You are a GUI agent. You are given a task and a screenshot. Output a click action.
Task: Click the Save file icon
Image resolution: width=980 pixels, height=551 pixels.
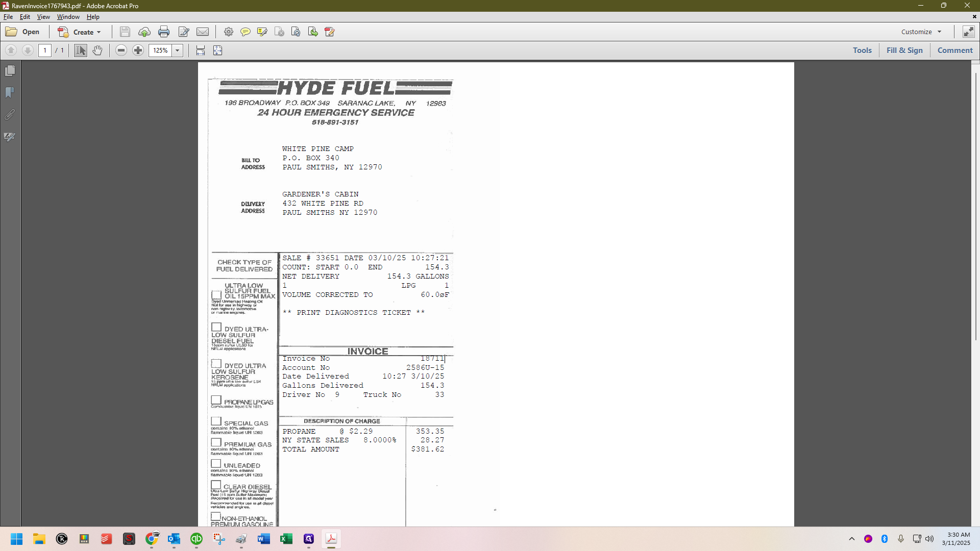pos(125,32)
